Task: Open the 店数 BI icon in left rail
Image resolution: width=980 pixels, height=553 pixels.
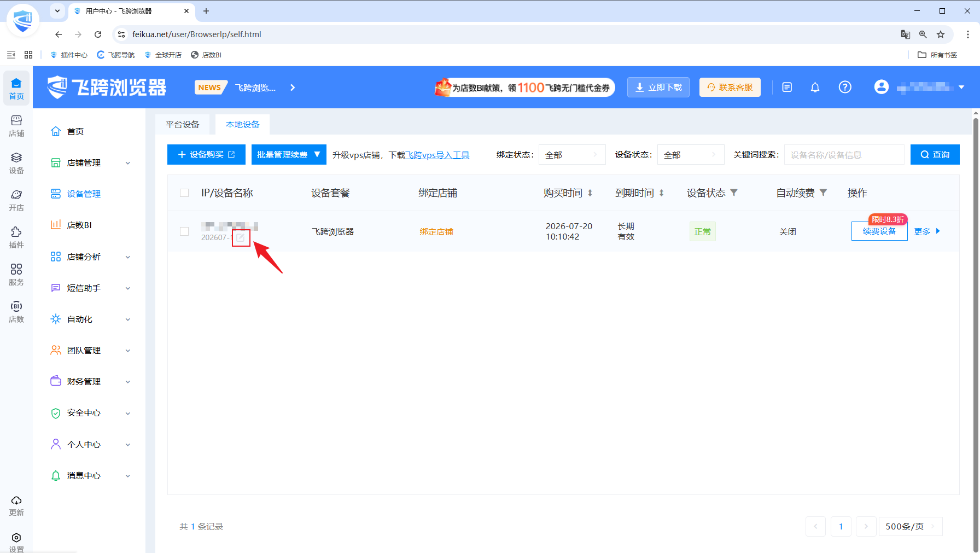Action: (16, 312)
